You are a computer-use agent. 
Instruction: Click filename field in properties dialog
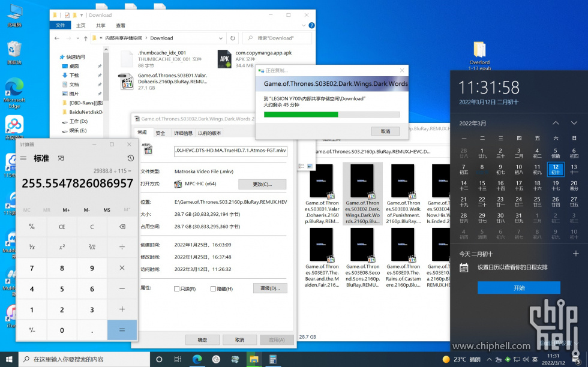coord(230,151)
